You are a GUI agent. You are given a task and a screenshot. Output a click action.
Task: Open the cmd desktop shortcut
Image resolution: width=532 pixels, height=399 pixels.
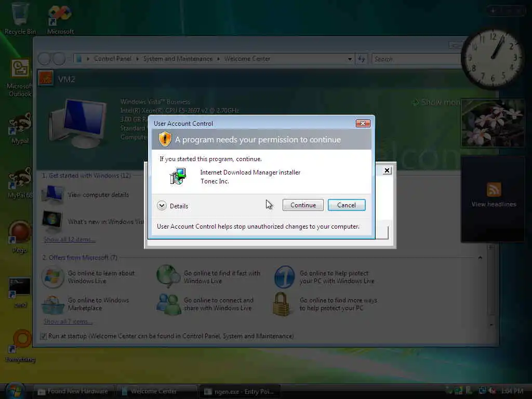click(20, 292)
